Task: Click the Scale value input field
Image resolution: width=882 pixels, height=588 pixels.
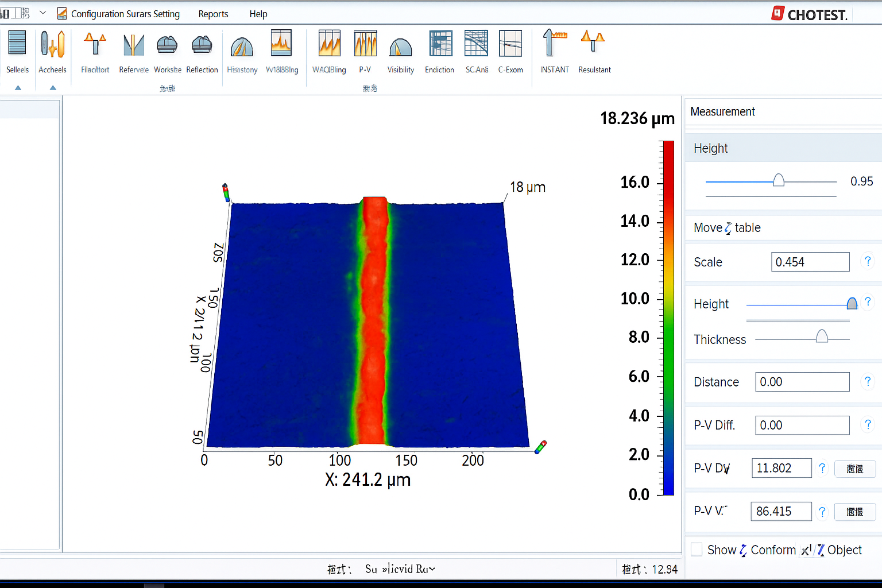Action: click(810, 262)
